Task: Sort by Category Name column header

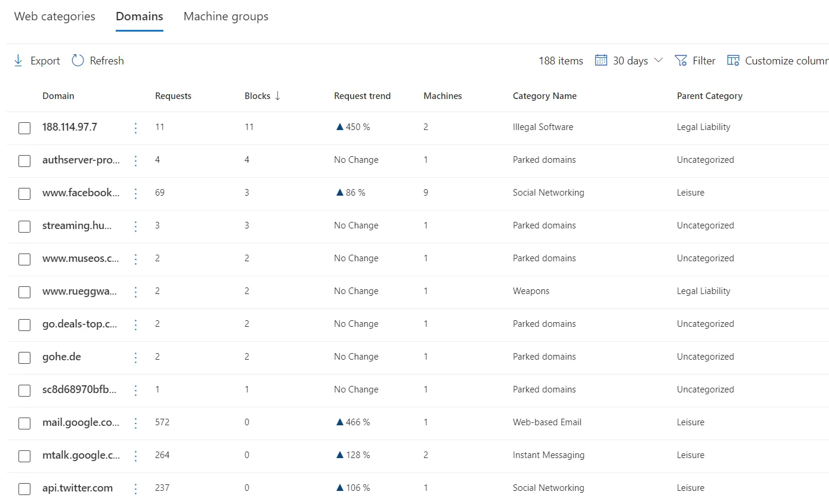Action: (x=545, y=95)
